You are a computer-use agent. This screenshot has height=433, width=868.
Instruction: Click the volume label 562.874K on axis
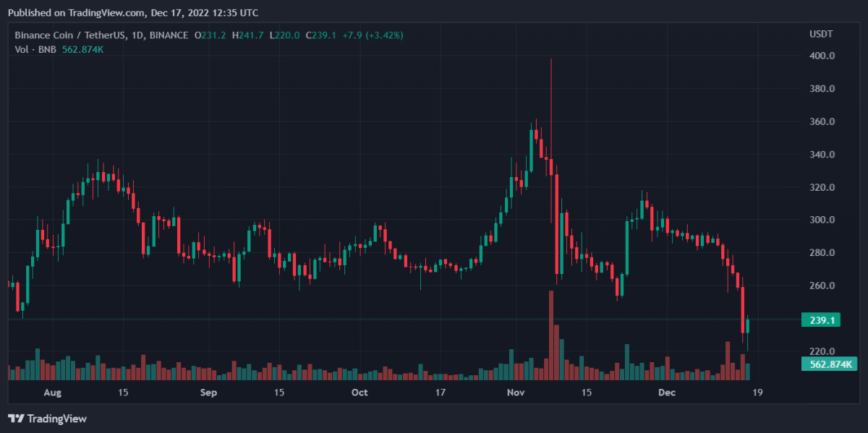[x=828, y=364]
